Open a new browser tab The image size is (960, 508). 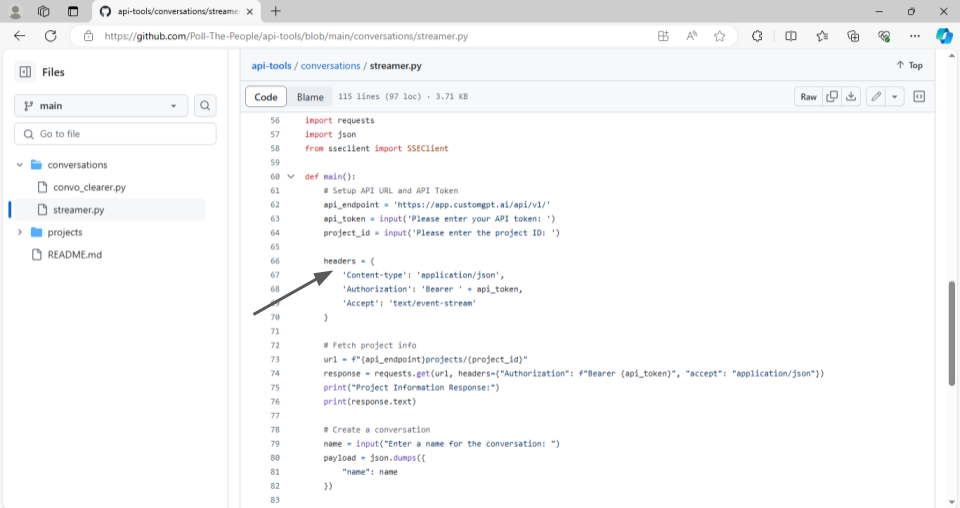(276, 11)
